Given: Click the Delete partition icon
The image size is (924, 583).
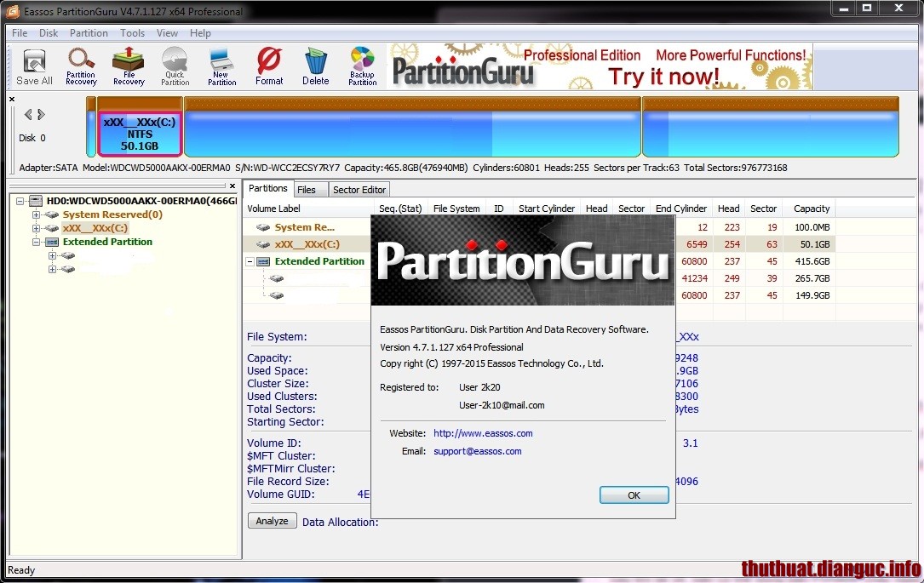Looking at the screenshot, I should click(x=315, y=66).
